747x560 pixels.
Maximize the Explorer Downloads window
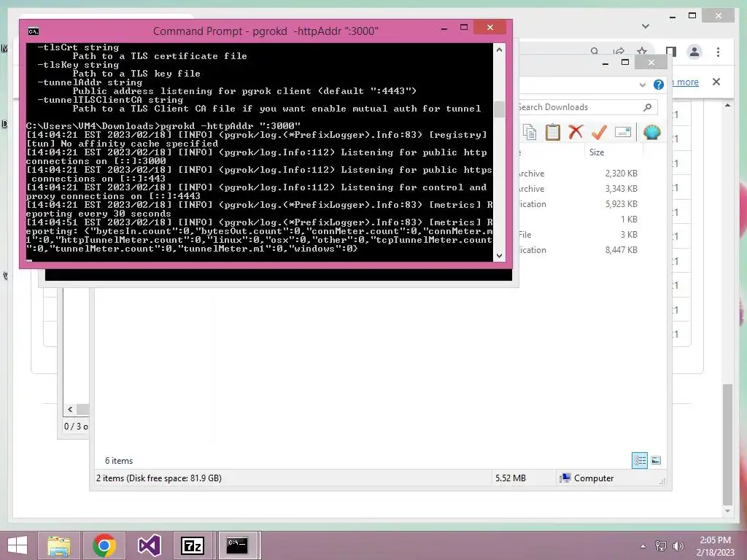625,63
